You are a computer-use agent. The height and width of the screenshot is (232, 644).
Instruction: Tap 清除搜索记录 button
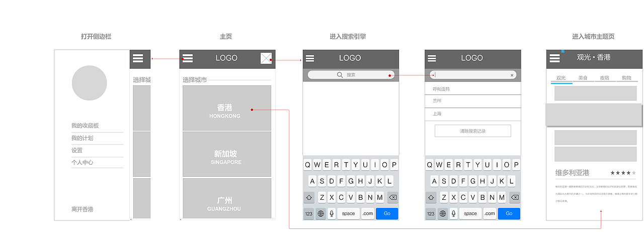pos(473,131)
